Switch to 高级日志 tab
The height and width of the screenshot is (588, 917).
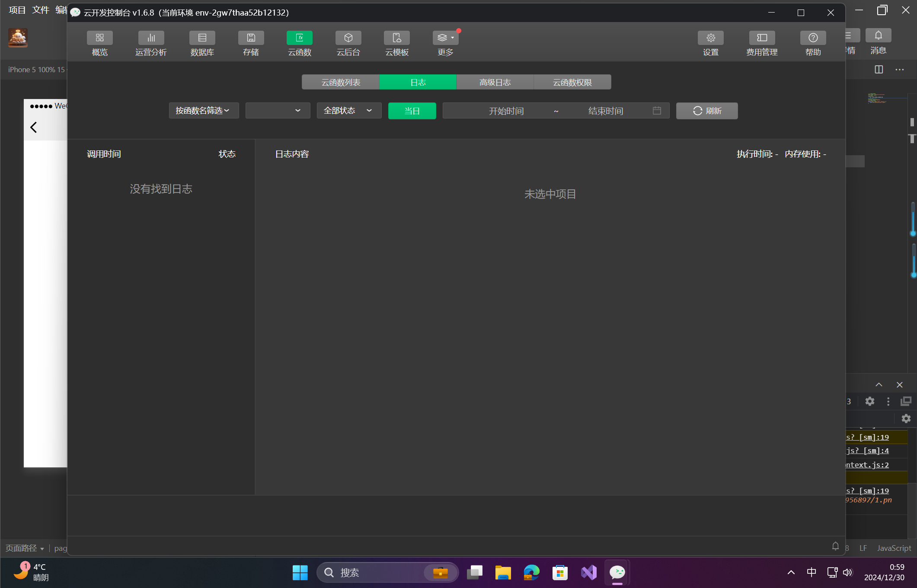click(495, 82)
